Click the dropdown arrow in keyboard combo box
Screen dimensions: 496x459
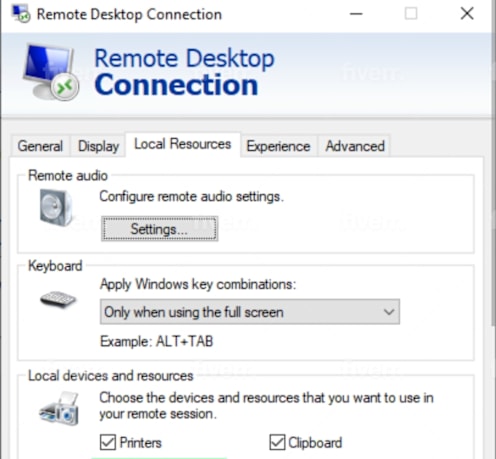coord(389,312)
